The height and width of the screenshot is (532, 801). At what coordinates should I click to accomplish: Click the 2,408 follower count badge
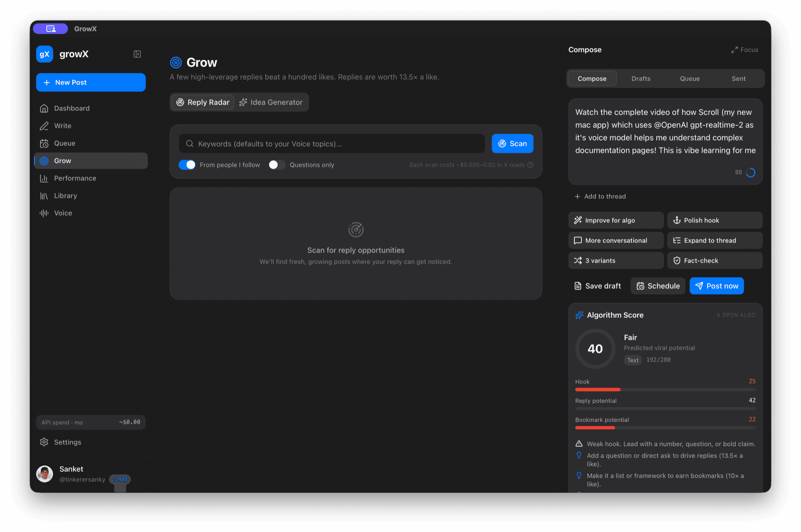pos(120,480)
